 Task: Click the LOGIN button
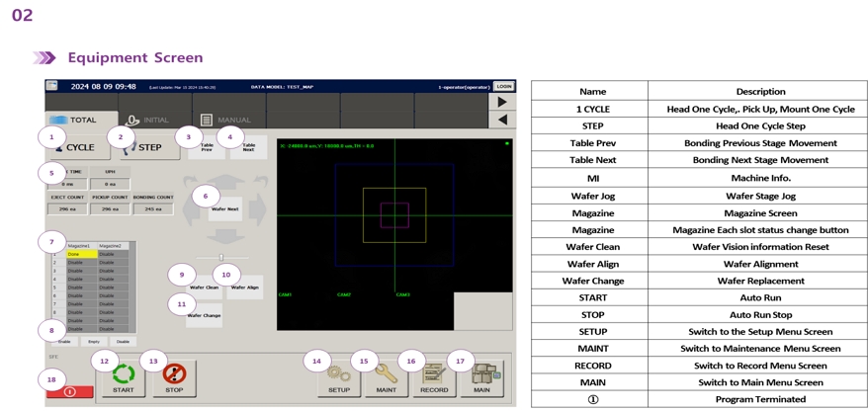[504, 87]
